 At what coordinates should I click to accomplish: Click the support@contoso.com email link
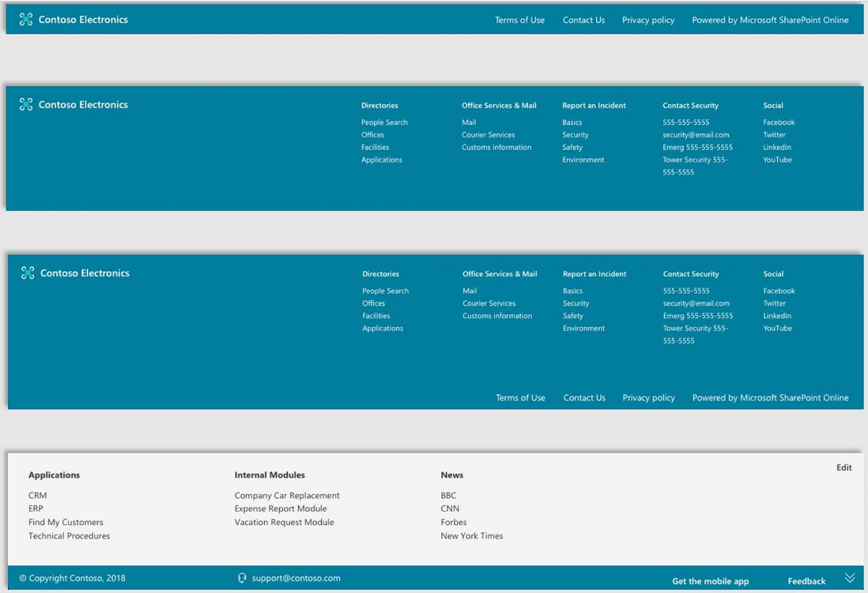[x=296, y=578]
